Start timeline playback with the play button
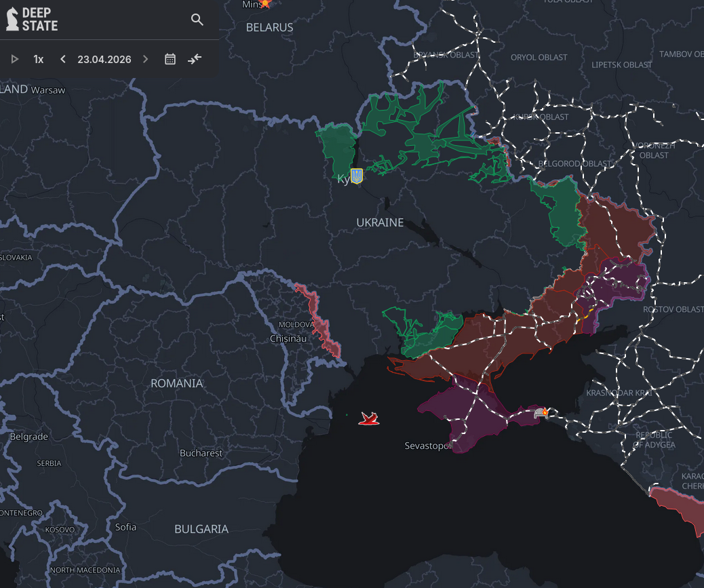This screenshot has width=704, height=588. tap(15, 59)
